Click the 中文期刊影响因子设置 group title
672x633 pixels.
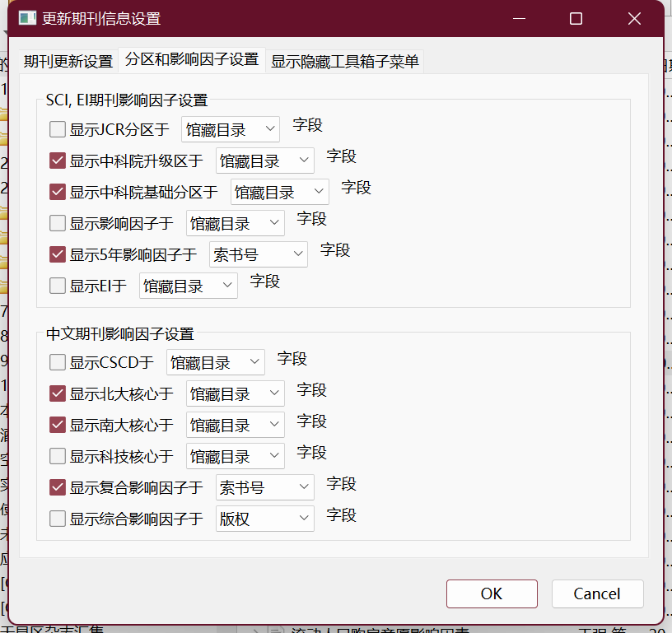(x=120, y=333)
